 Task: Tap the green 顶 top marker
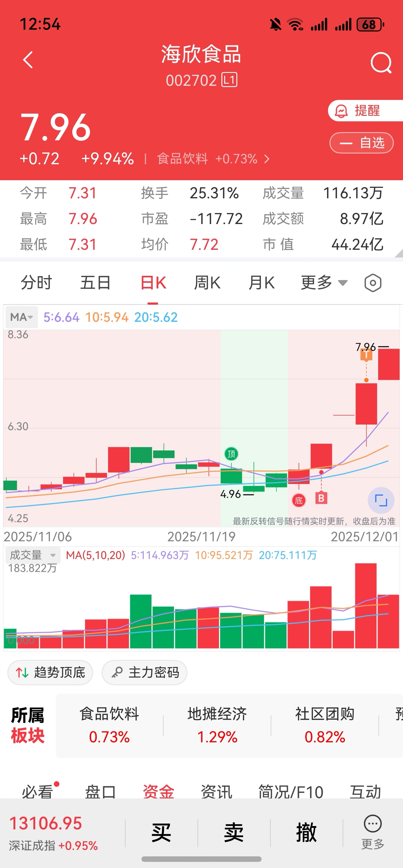231,454
